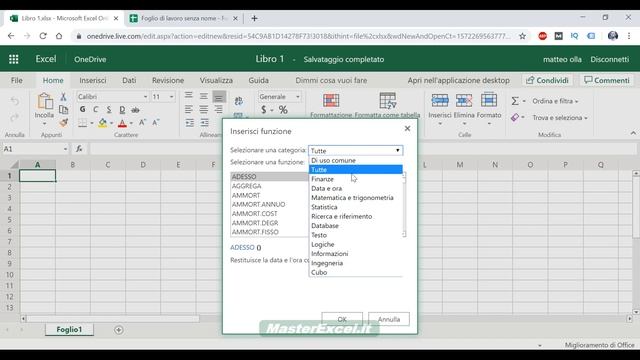Increase font size with larger A
Screen dimensions: 640x360
pyautogui.click(x=142, y=122)
